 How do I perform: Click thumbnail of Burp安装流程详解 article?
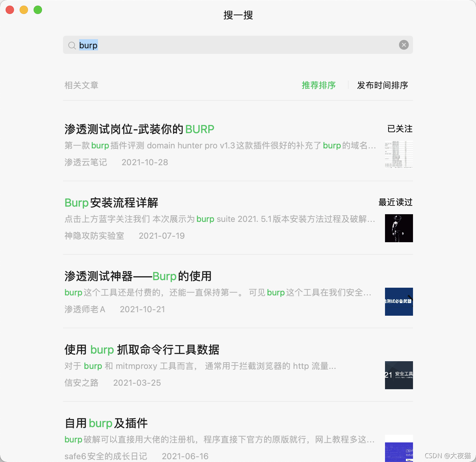(x=399, y=228)
